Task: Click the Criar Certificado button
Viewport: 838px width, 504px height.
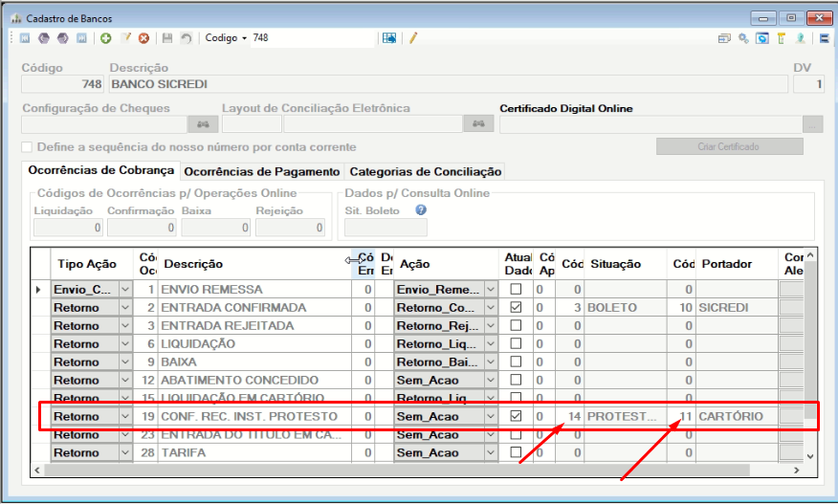Action: pos(730,146)
